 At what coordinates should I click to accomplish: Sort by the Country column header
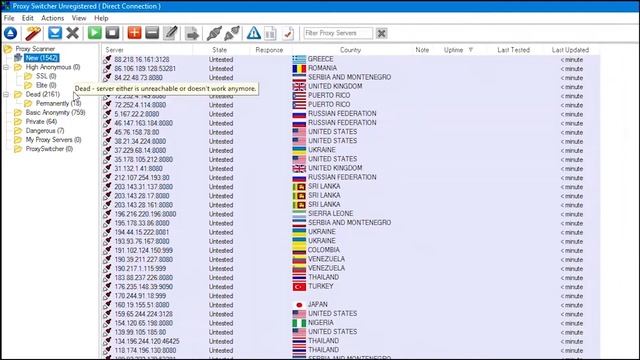[x=350, y=50]
